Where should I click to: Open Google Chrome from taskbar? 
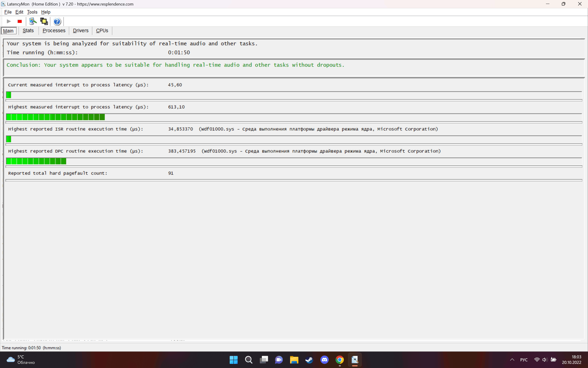[x=340, y=360]
